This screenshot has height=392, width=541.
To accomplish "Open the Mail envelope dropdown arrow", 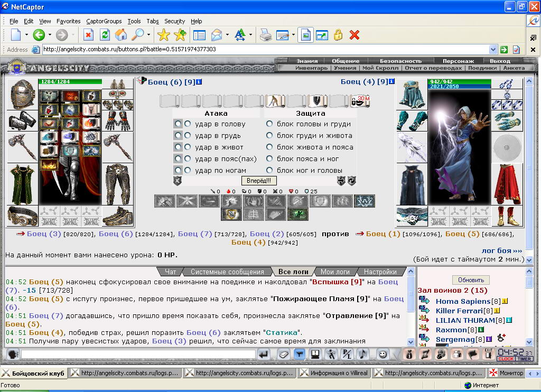I will 227,35.
